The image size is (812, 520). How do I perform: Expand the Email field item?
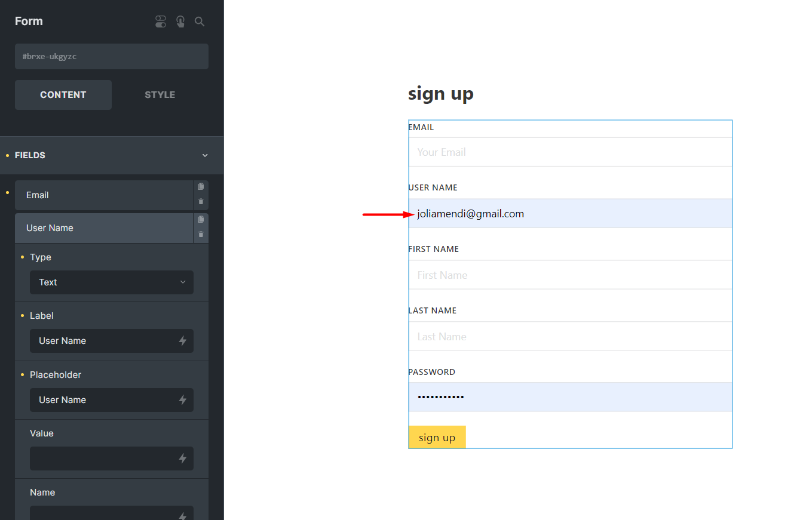(x=104, y=195)
